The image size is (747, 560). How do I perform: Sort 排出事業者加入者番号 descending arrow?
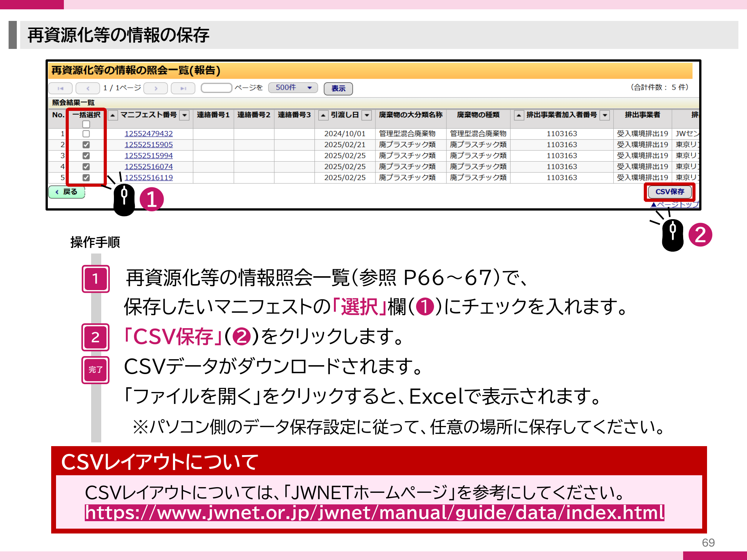605,115
